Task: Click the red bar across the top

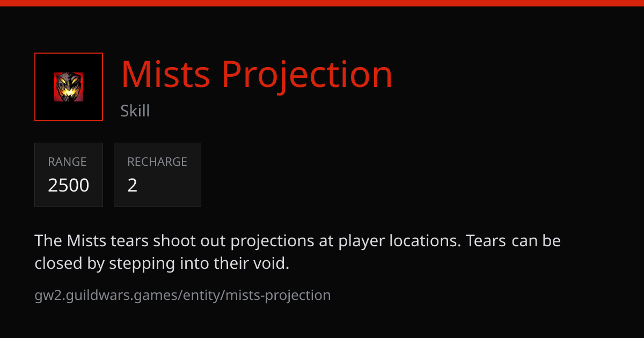Action: click(x=322, y=3)
